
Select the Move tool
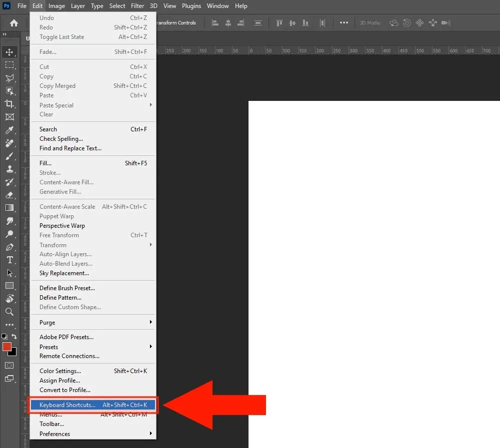coord(9,52)
